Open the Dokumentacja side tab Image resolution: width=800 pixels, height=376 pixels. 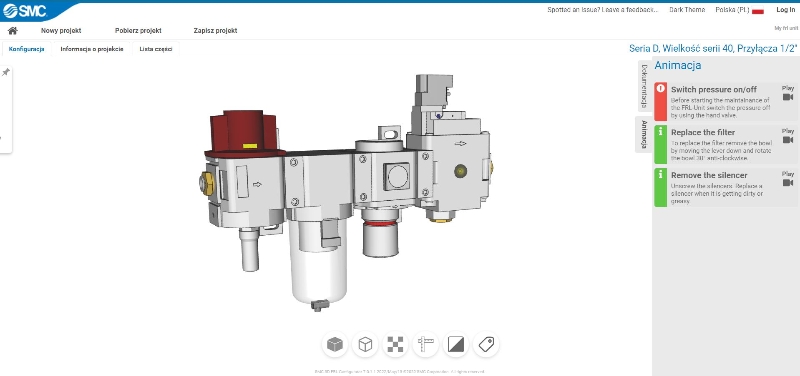point(644,86)
